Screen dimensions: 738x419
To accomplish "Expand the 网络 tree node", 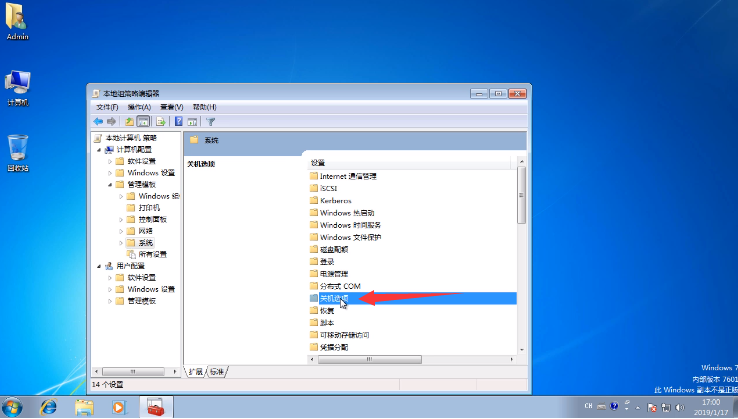I will click(121, 231).
